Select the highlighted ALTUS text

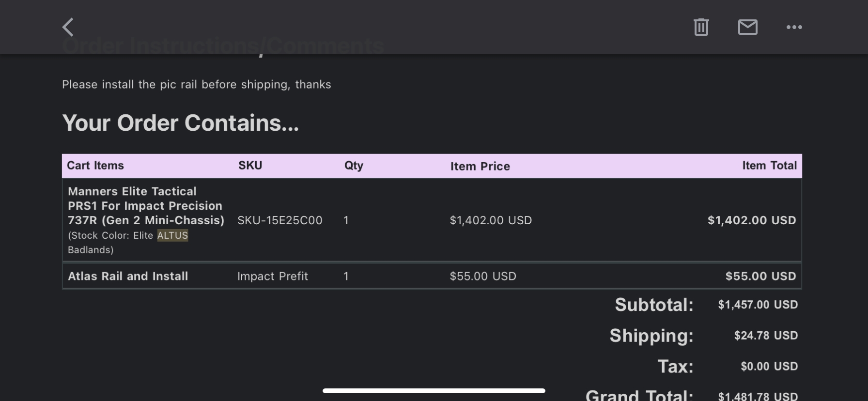pos(172,235)
